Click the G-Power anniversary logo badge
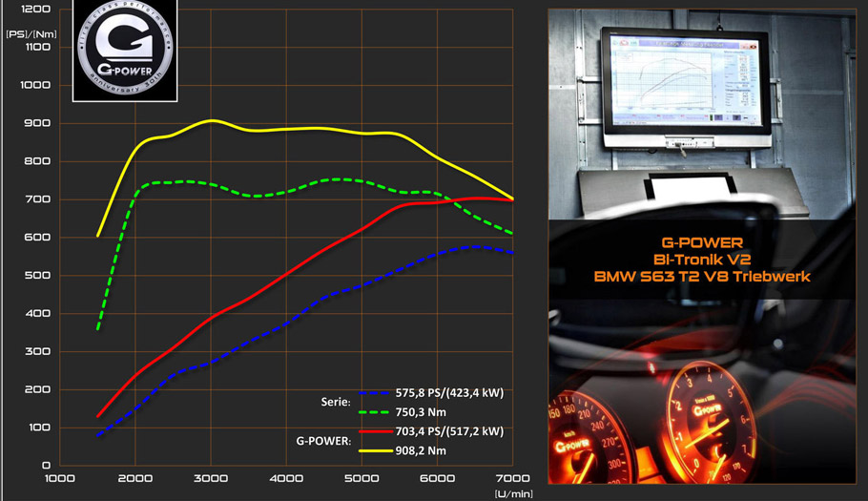This screenshot has width=868, height=501. 125,51
